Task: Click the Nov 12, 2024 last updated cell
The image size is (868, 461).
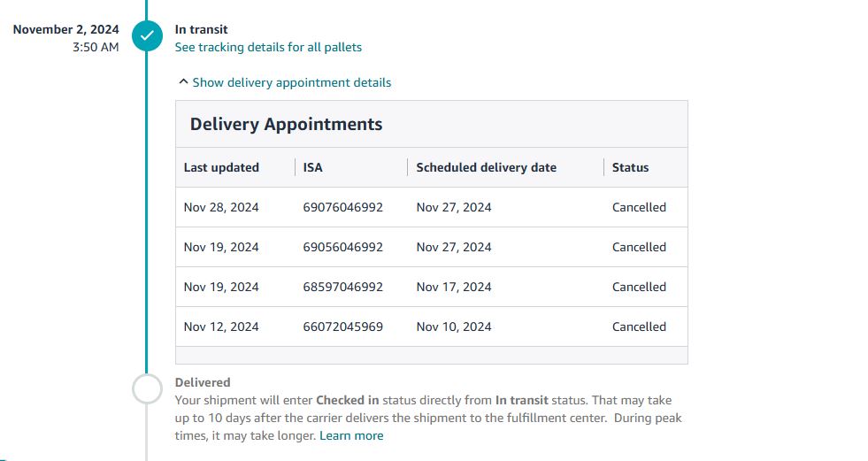Action: [x=221, y=327]
